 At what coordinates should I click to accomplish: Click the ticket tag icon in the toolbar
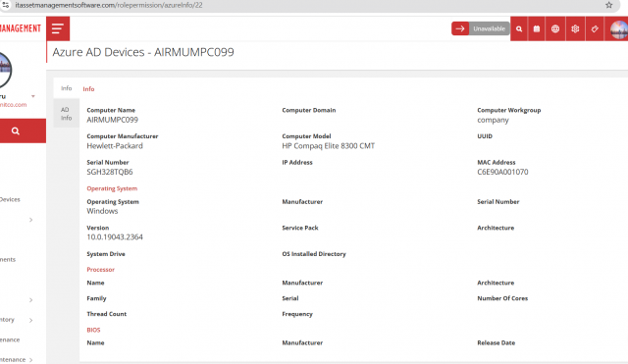point(595,28)
